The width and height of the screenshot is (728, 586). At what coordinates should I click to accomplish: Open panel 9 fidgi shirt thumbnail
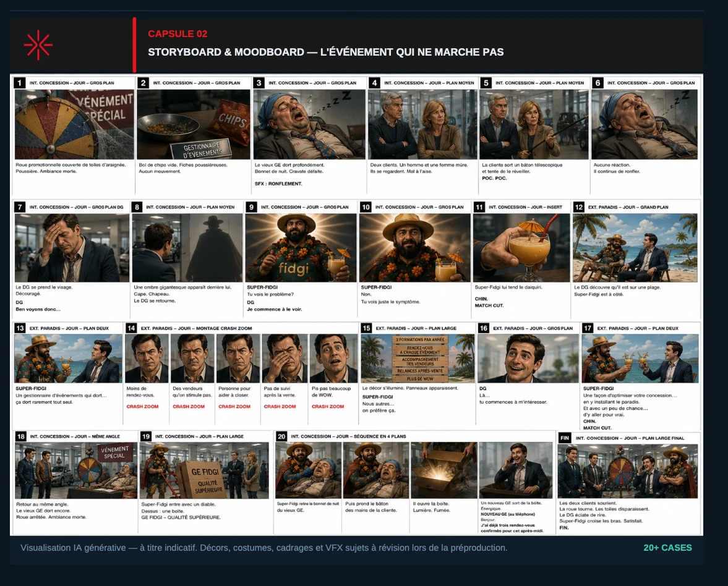pos(301,248)
